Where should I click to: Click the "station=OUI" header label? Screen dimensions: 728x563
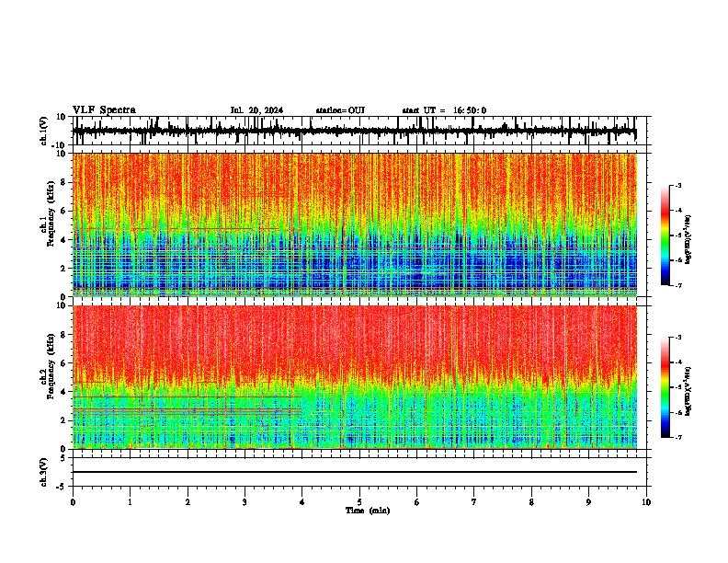[x=340, y=110]
